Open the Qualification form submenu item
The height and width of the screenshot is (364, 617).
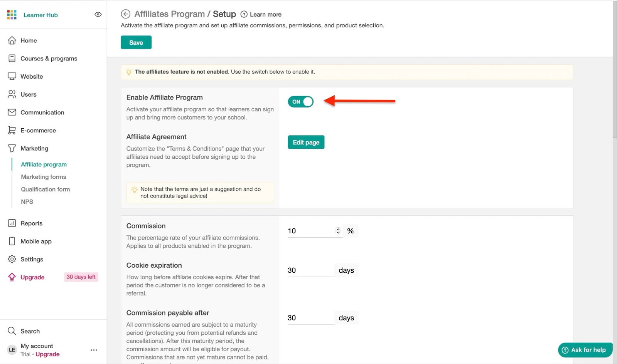pos(46,189)
